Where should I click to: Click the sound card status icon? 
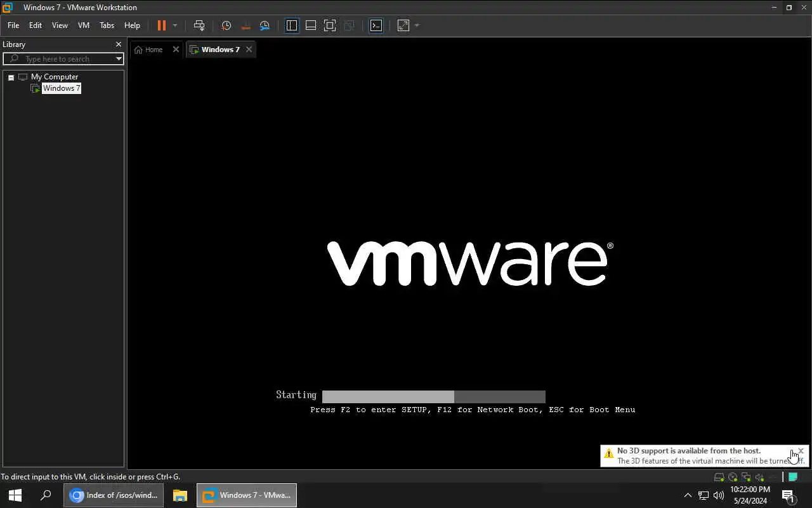(x=759, y=477)
